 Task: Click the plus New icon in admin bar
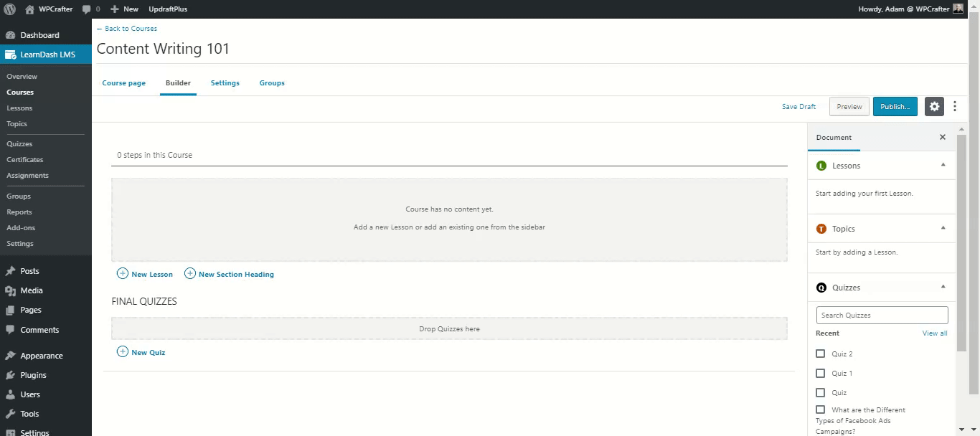point(115,9)
